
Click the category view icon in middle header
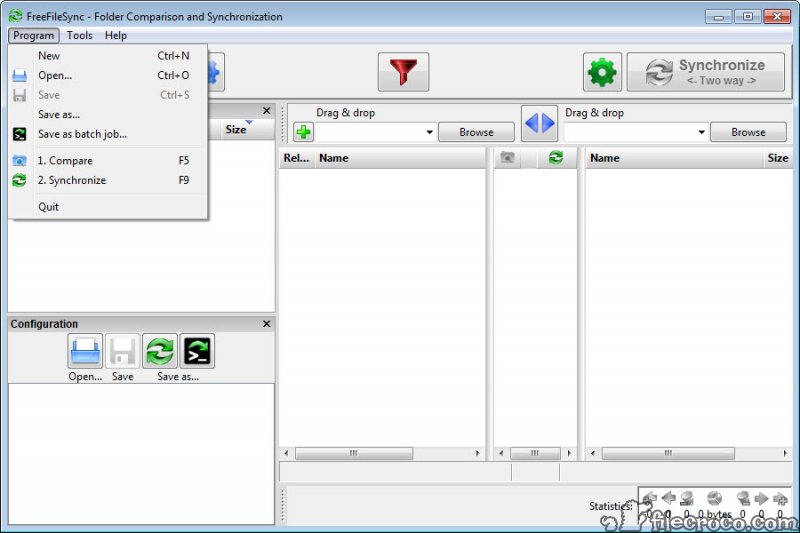coord(507,158)
